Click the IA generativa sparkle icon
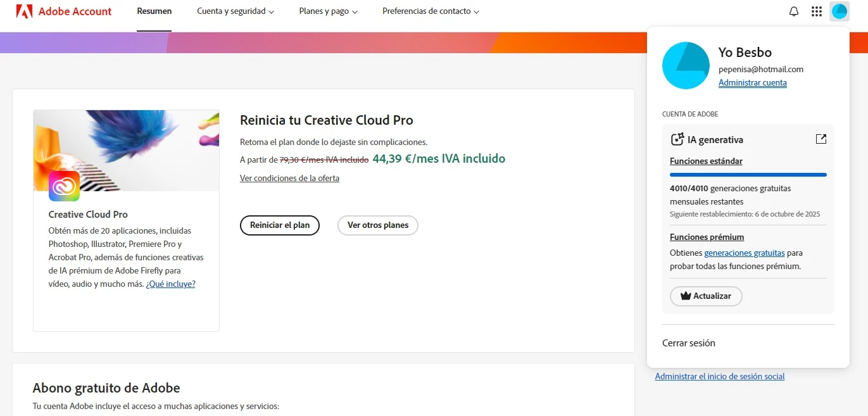This screenshot has height=416, width=868. point(677,139)
